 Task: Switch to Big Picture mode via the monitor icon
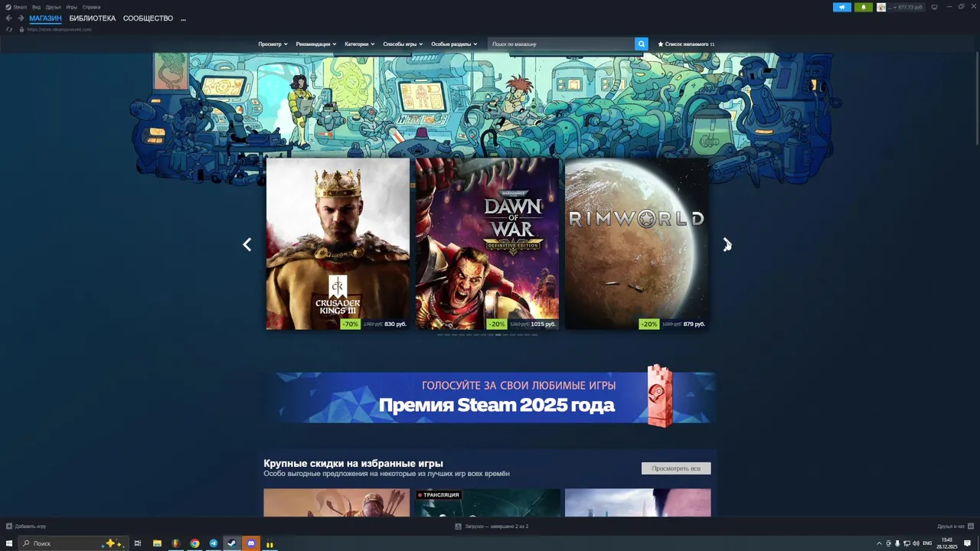point(934,7)
